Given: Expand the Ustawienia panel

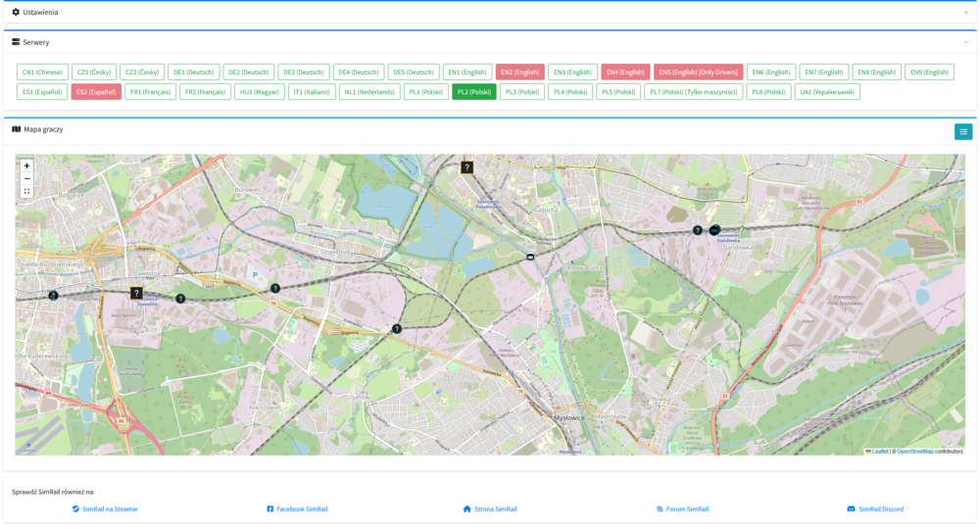Looking at the screenshot, I should 965,13.
